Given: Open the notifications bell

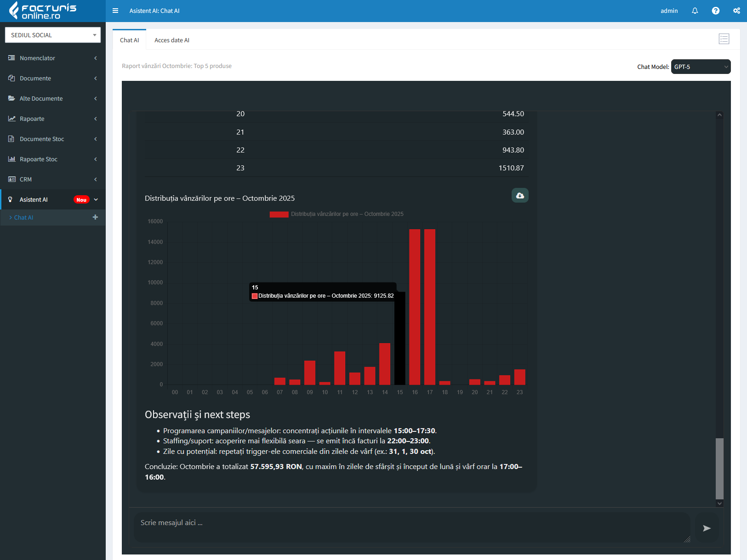Looking at the screenshot, I should 695,11.
